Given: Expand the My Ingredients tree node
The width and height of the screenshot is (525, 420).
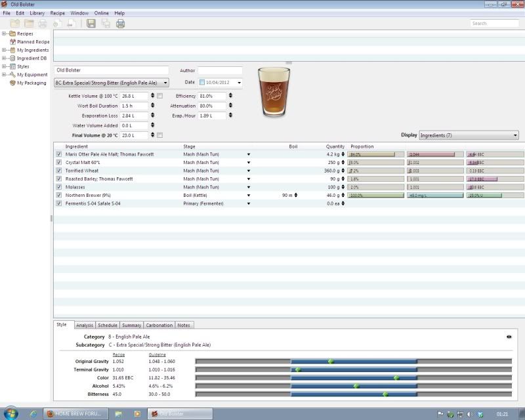Looking at the screenshot, I should [x=4, y=50].
